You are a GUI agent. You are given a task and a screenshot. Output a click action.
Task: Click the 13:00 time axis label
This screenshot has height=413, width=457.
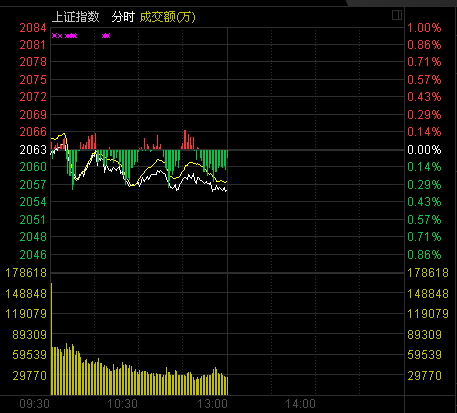(213, 404)
